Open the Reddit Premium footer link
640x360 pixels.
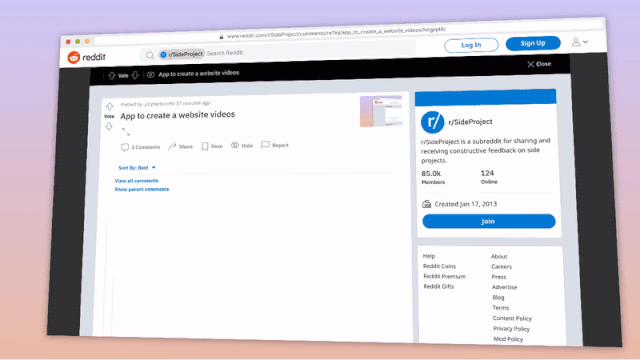(444, 276)
